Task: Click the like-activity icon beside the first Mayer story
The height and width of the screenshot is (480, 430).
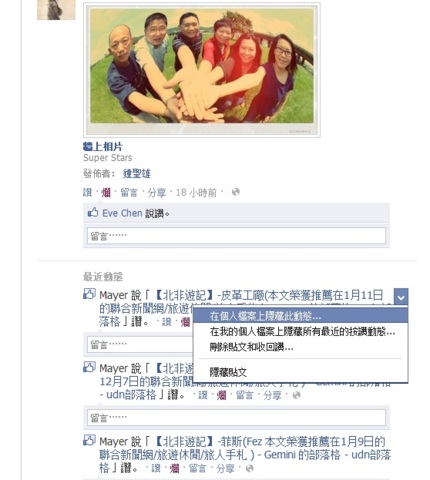Action: [89, 294]
